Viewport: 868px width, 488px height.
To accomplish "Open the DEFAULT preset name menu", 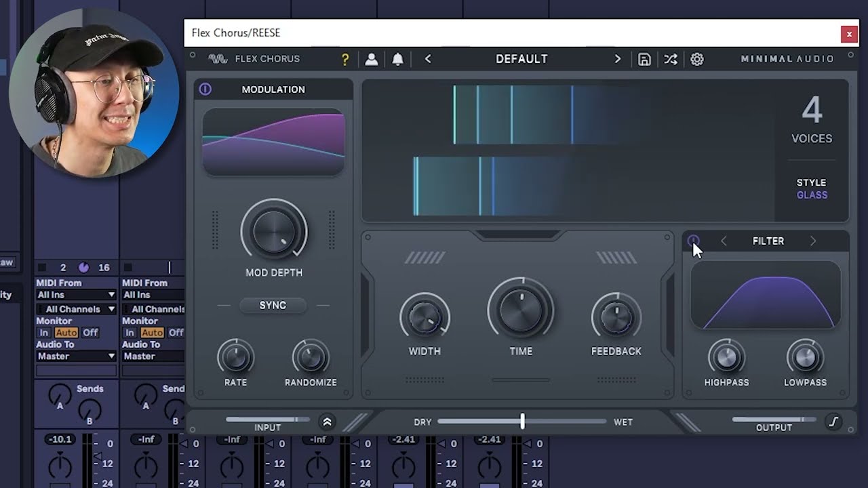I will pyautogui.click(x=521, y=59).
